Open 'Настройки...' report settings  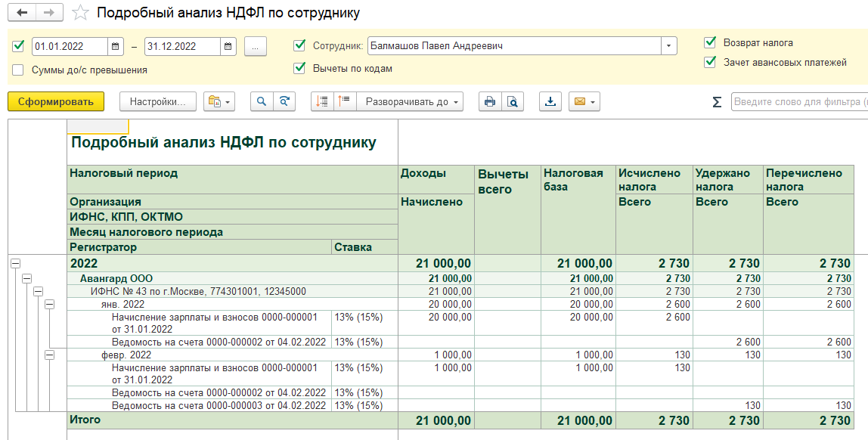[157, 101]
